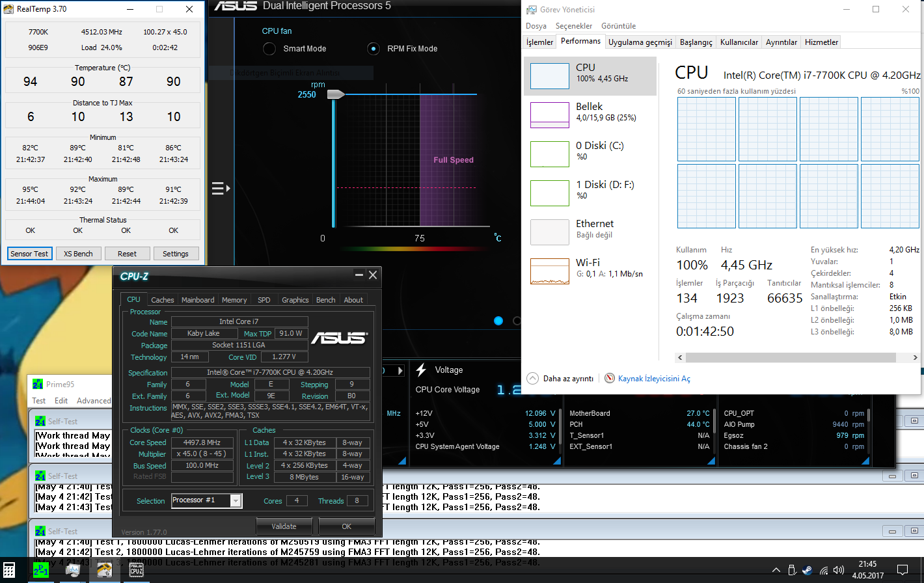Select RPM Fix Mode radio button
The width and height of the screenshot is (924, 583).
(x=374, y=49)
